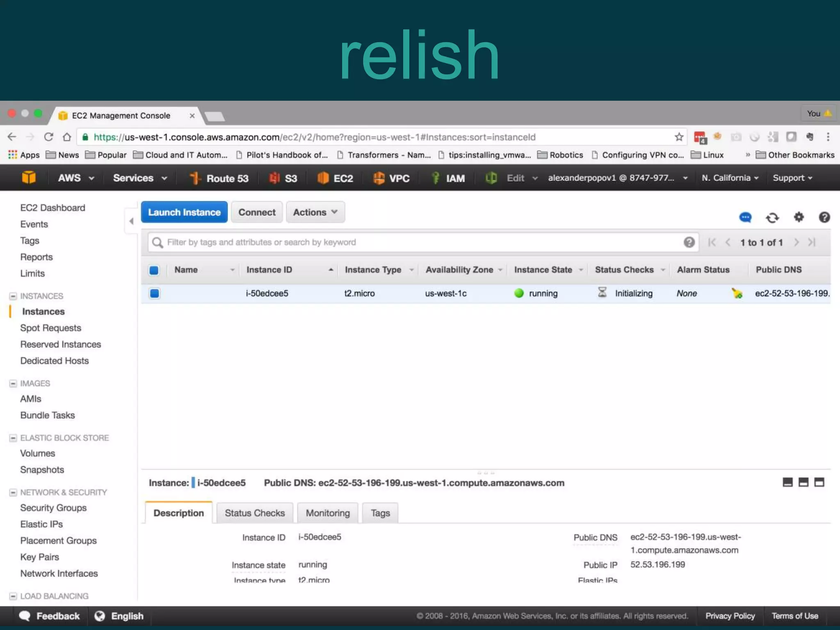
Task: Click the Launch Instance button
Action: pos(184,212)
